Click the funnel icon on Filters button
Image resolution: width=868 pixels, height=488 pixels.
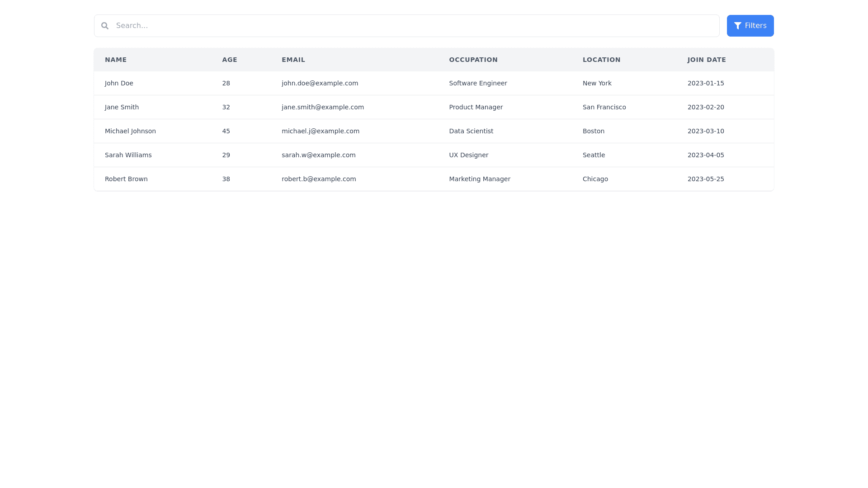click(x=737, y=26)
